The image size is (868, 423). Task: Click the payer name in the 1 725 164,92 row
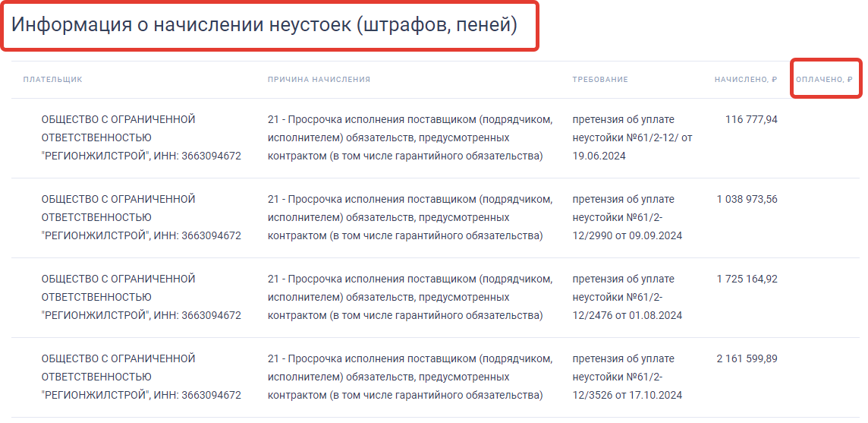click(x=141, y=297)
